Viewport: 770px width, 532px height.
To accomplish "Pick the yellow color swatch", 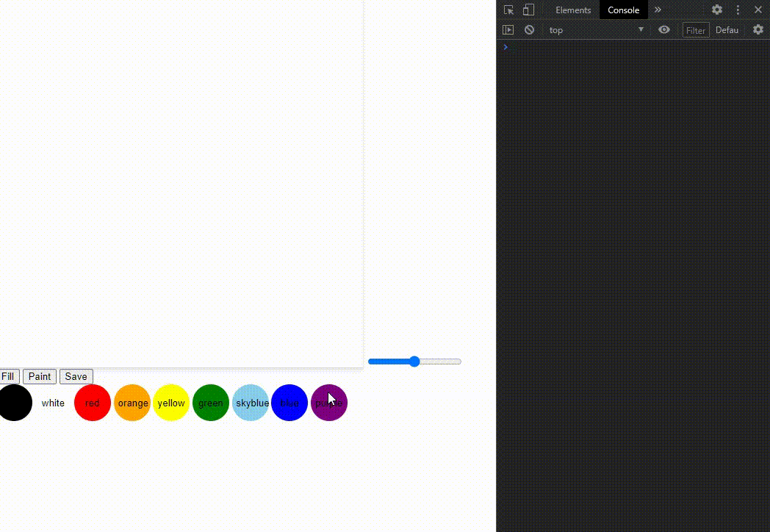I will point(171,403).
